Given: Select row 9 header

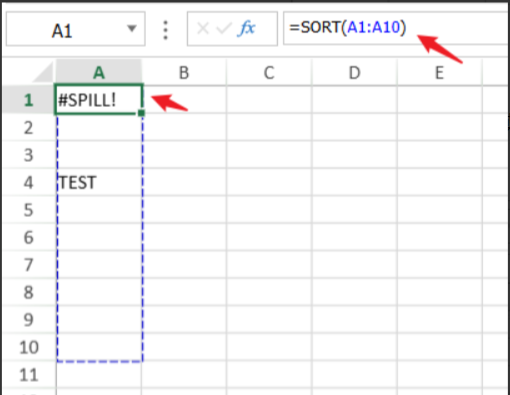Looking at the screenshot, I should [x=28, y=320].
